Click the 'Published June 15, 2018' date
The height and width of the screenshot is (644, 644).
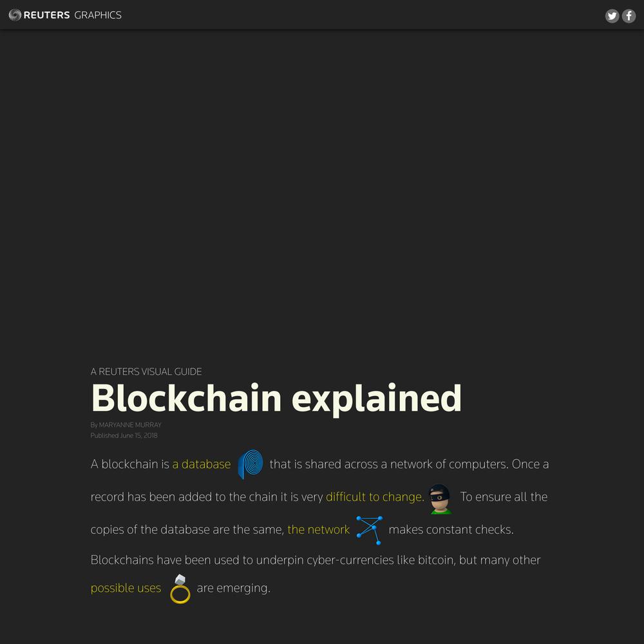124,435
